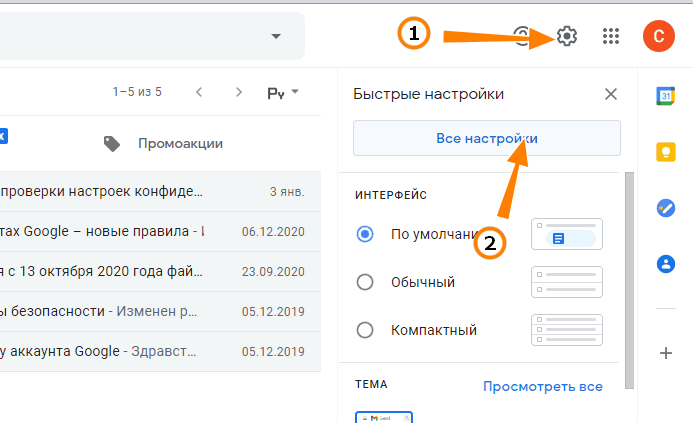
Task: Open Google Tasks in side panel
Action: tap(664, 208)
